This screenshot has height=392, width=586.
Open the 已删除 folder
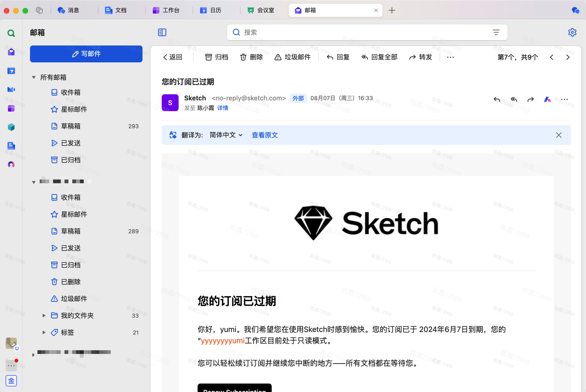[x=86, y=282]
